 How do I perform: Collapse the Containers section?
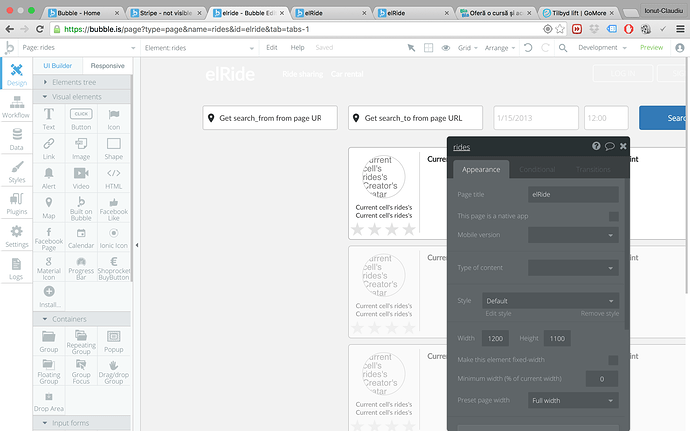coord(82,319)
